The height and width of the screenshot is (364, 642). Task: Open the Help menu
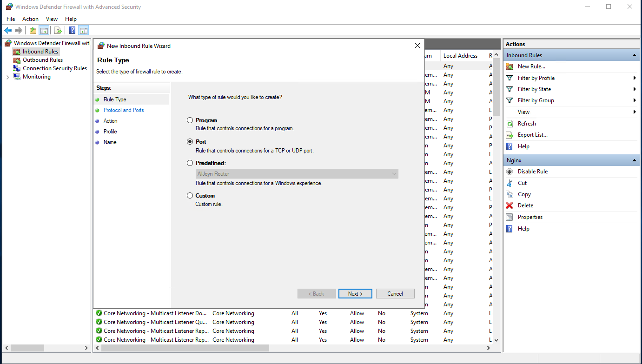[x=71, y=19]
